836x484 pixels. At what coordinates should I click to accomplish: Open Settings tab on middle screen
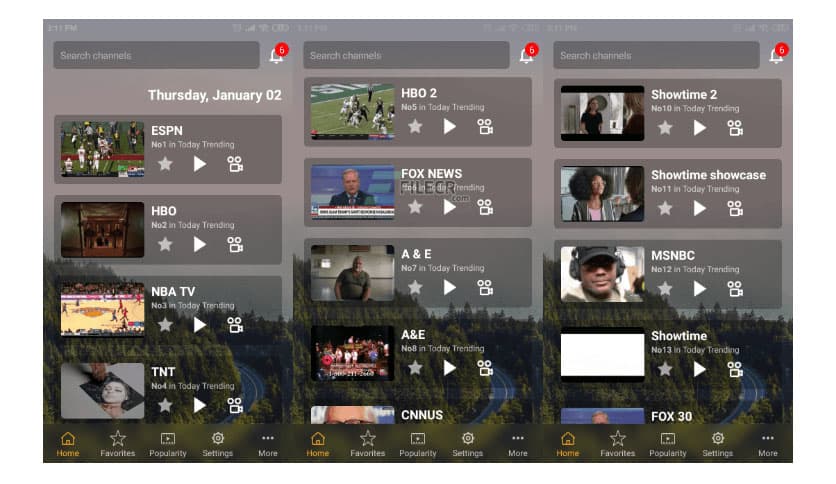(468, 445)
